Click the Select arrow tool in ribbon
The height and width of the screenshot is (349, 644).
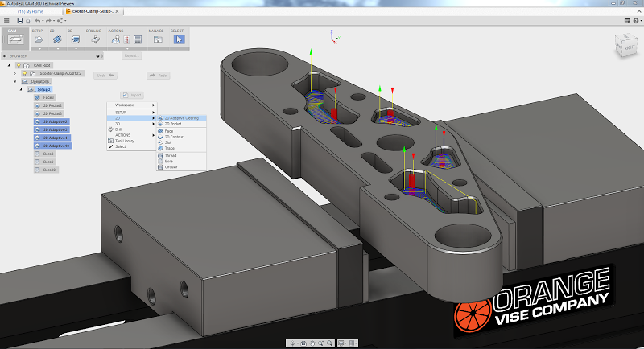point(179,39)
